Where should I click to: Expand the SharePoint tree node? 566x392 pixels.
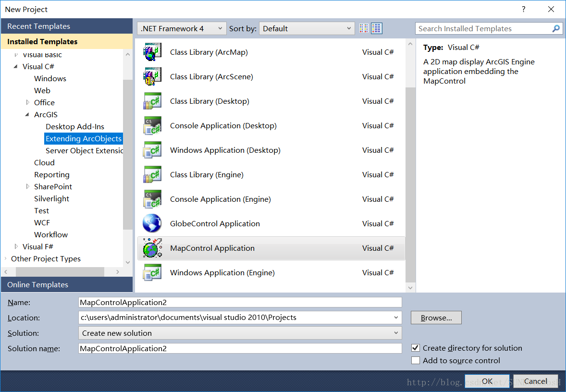click(x=27, y=186)
